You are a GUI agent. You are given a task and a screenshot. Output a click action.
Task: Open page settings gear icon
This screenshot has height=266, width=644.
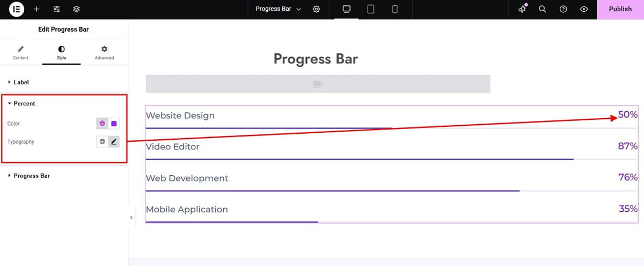[x=317, y=9]
